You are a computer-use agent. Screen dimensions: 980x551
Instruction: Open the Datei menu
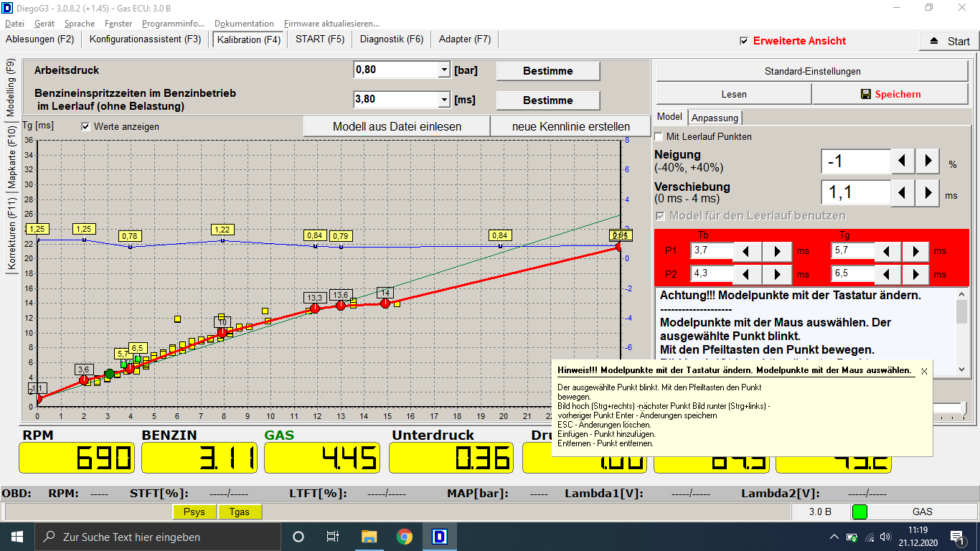pos(14,24)
